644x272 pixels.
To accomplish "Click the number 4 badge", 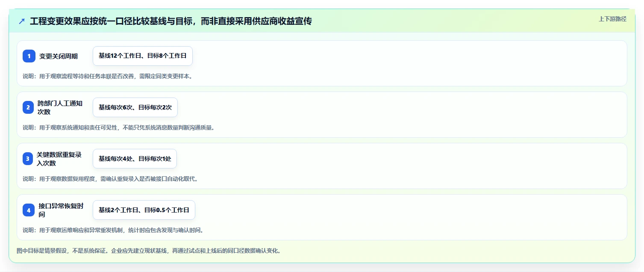I will [29, 210].
